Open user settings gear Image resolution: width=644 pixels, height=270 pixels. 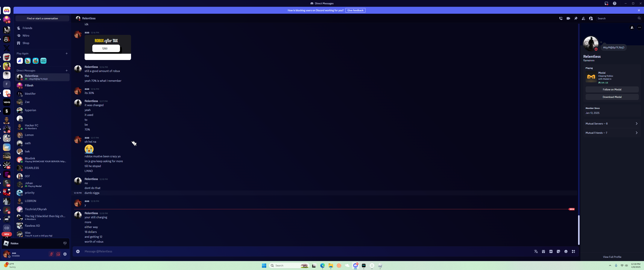(65, 254)
